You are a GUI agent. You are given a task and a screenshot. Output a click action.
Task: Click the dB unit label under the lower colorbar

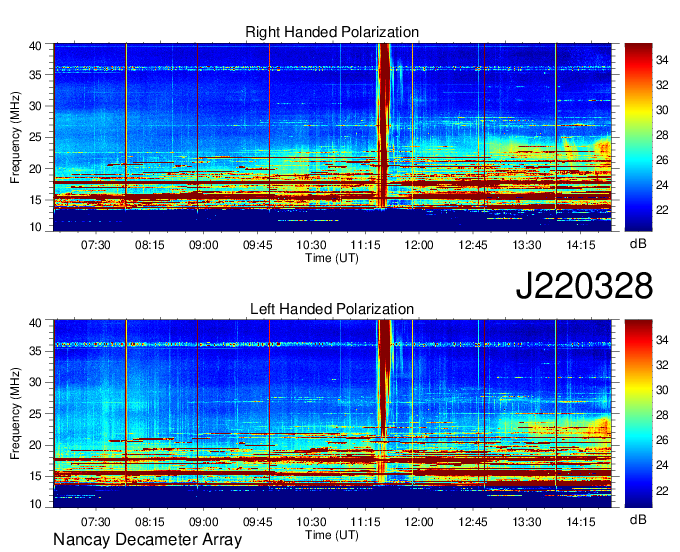(x=638, y=519)
